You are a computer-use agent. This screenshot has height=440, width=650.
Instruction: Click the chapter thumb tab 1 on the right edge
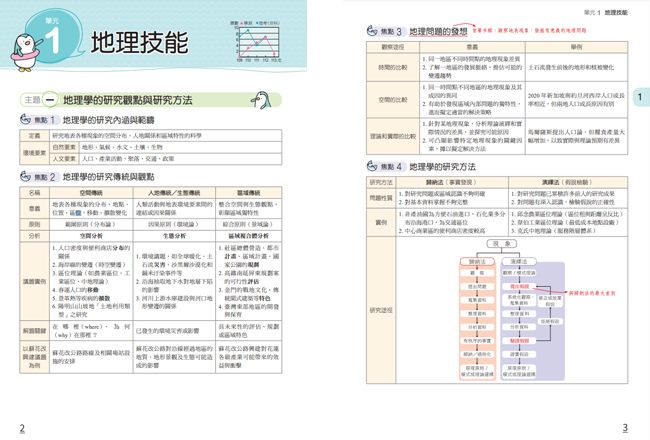tap(641, 97)
